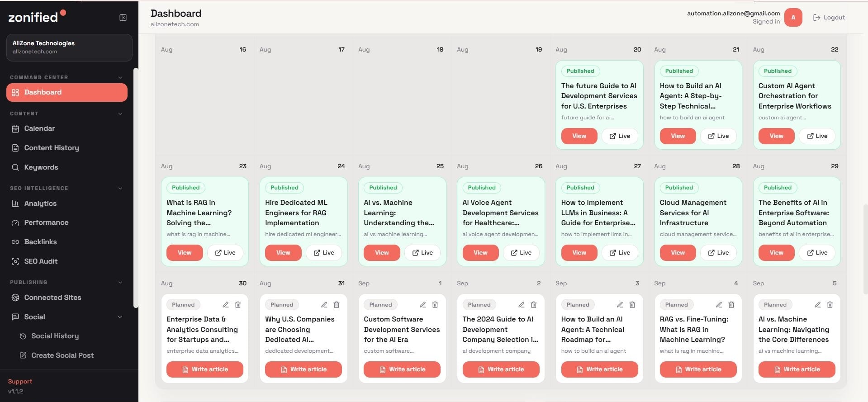Edit the 2024 Guide to AI Development card

[521, 305]
